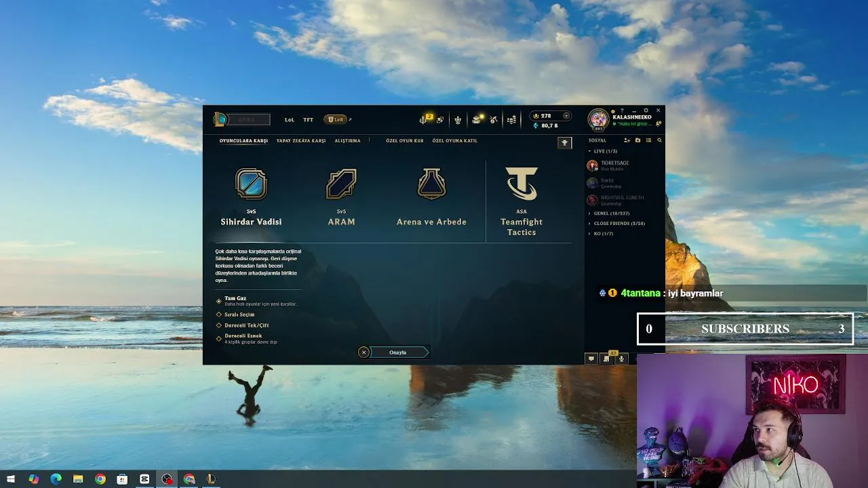Select the ARAM game mode icon
Screen dimensions: 868x488
click(x=341, y=184)
